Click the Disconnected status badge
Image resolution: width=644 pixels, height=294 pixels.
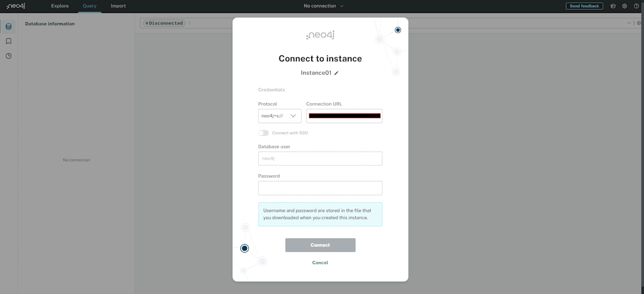click(164, 23)
